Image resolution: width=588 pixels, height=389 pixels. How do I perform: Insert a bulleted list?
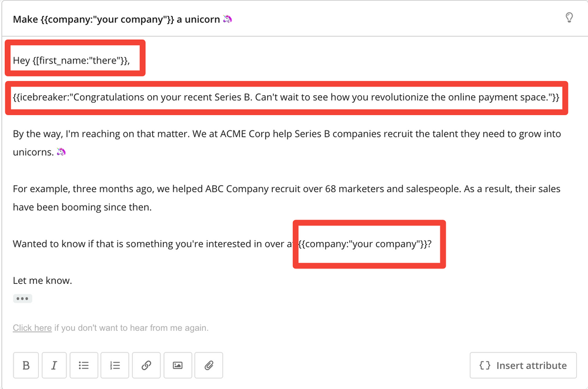83,365
